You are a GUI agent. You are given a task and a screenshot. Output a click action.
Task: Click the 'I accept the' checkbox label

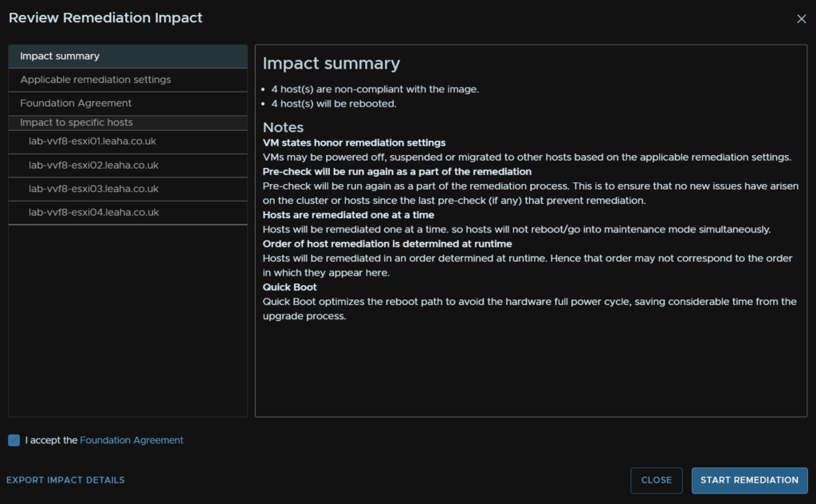pyautogui.click(x=51, y=440)
